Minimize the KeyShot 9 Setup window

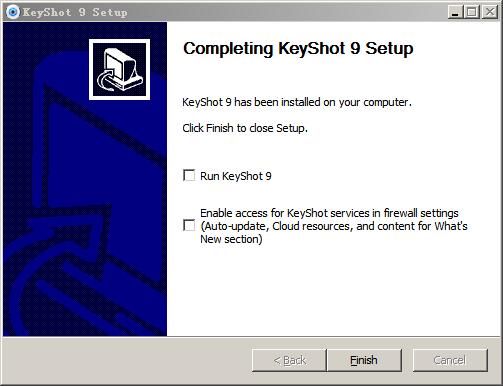(x=455, y=12)
